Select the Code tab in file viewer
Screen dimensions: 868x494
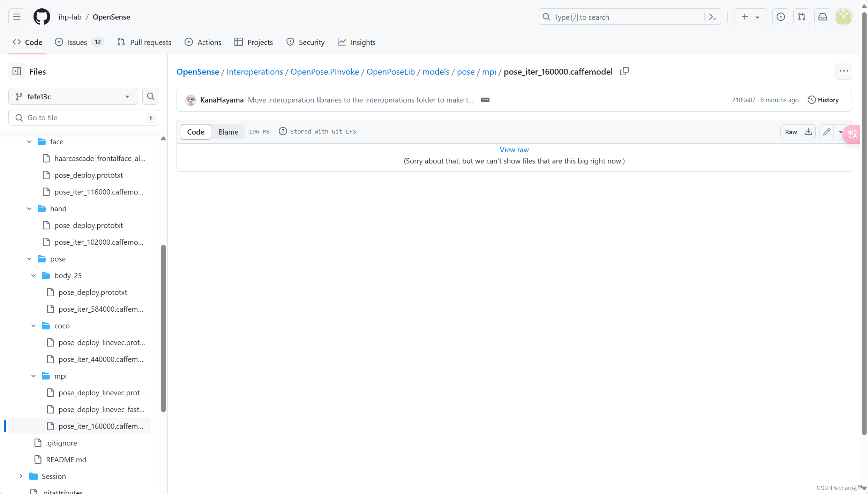(195, 131)
